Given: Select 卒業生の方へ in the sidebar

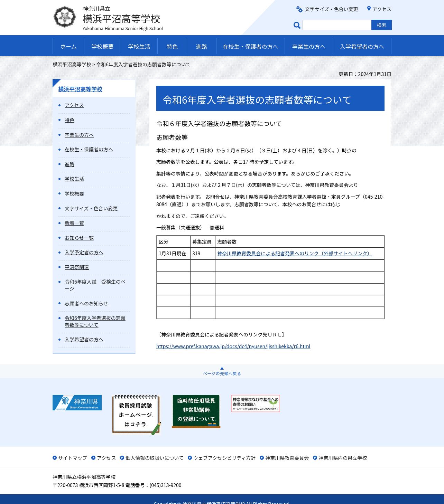Looking at the screenshot, I should [79, 135].
